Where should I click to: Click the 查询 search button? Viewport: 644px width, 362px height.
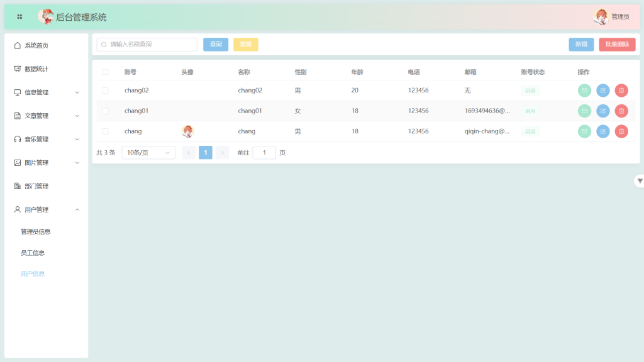216,45
